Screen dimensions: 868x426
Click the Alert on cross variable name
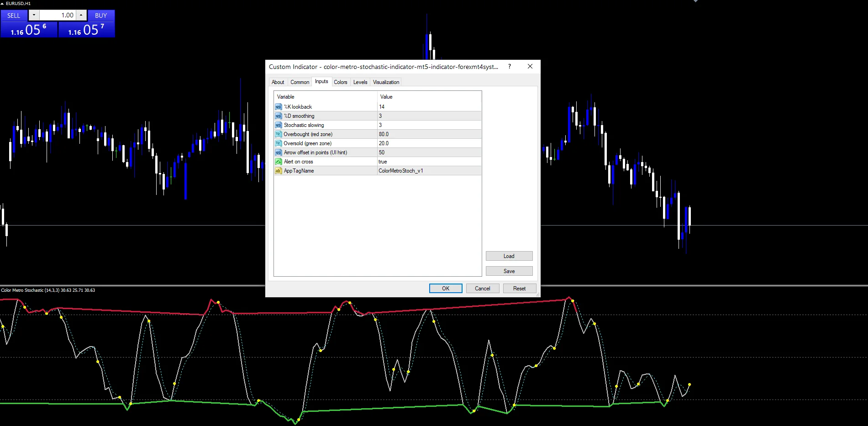[298, 162]
